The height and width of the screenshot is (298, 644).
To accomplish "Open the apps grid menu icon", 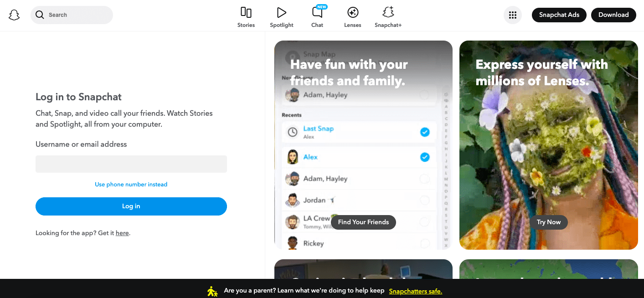I will pos(512,15).
